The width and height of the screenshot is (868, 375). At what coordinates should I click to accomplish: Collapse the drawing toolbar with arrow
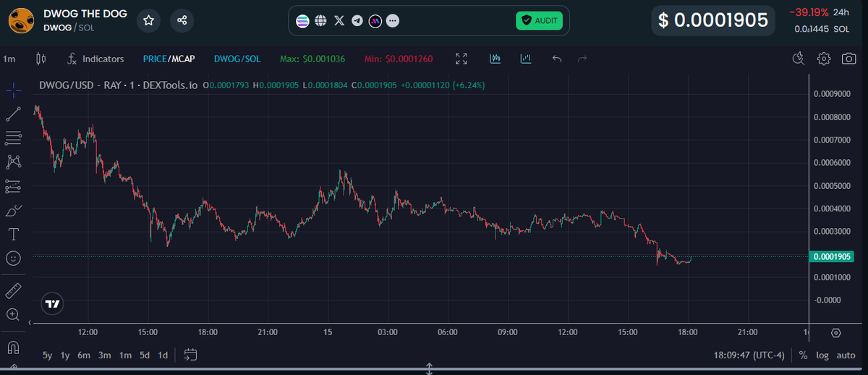(30, 322)
